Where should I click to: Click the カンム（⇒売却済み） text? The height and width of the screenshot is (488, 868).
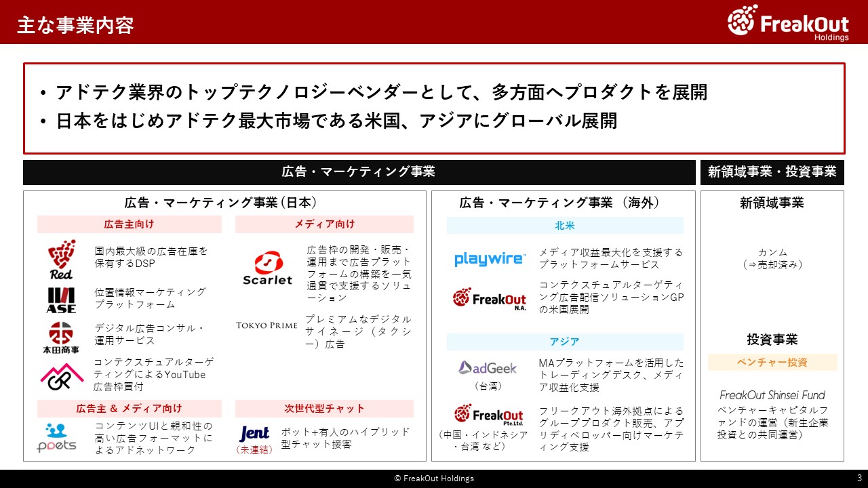[x=772, y=258]
